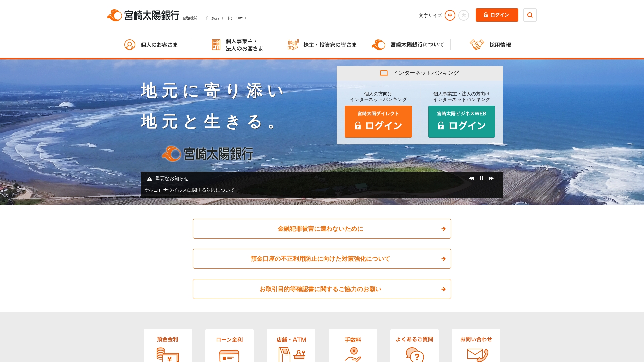The width and height of the screenshot is (644, 362).
Task: Log in to 宮崎太陽ビジネスWEB
Action: click(x=462, y=122)
